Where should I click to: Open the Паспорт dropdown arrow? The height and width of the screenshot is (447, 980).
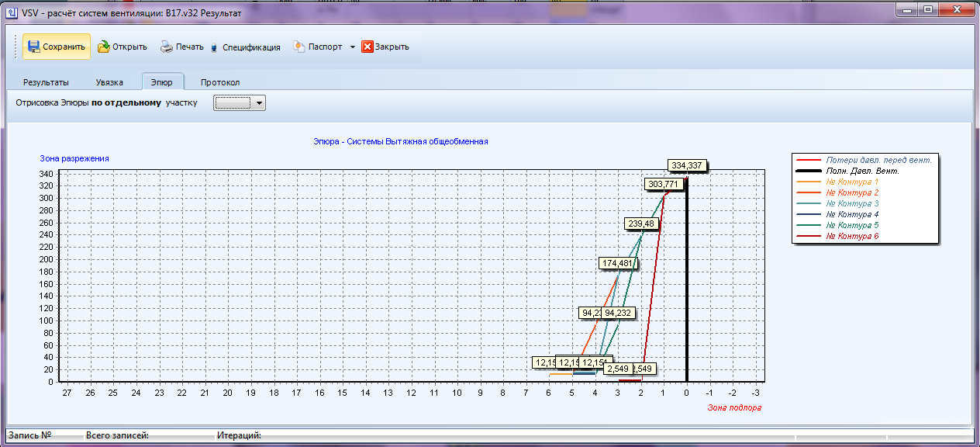(x=352, y=47)
